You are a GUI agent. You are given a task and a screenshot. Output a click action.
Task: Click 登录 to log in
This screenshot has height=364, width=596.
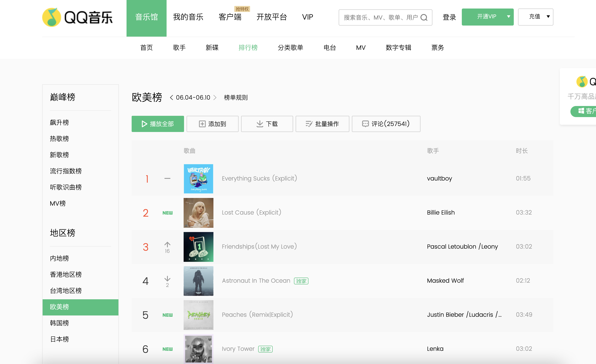[449, 17]
